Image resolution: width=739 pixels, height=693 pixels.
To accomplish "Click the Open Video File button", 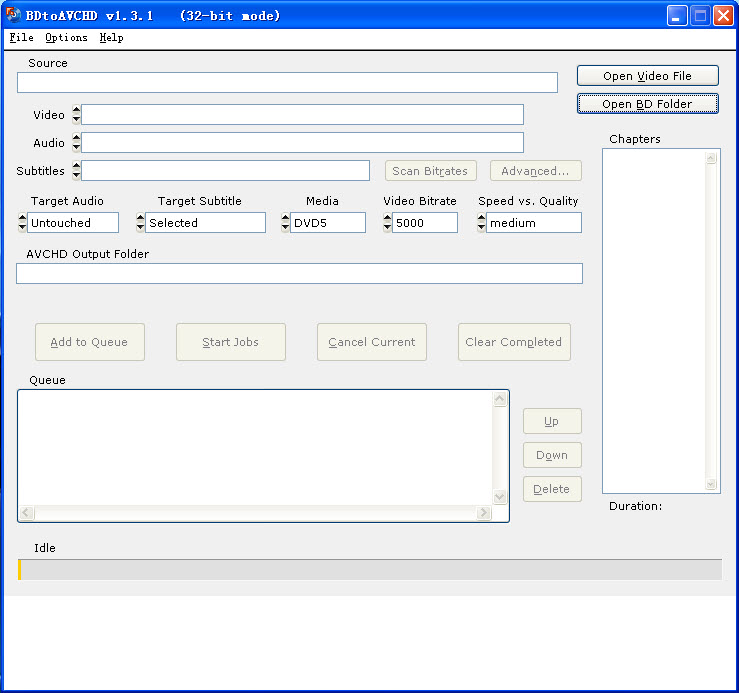I will [648, 76].
